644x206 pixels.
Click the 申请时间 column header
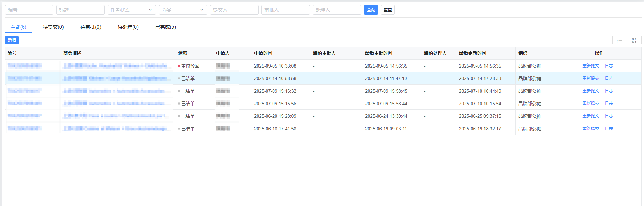pos(263,53)
